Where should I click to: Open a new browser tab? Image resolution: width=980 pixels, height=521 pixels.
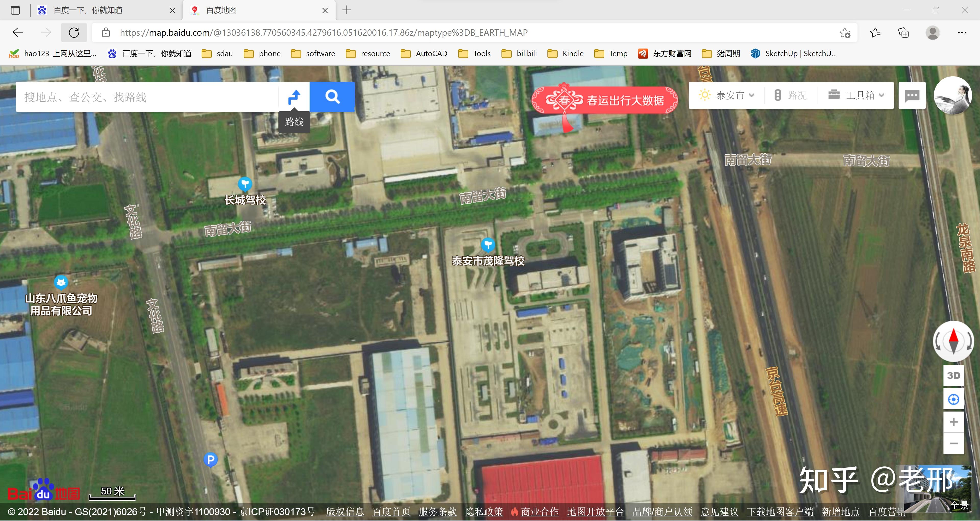click(347, 10)
